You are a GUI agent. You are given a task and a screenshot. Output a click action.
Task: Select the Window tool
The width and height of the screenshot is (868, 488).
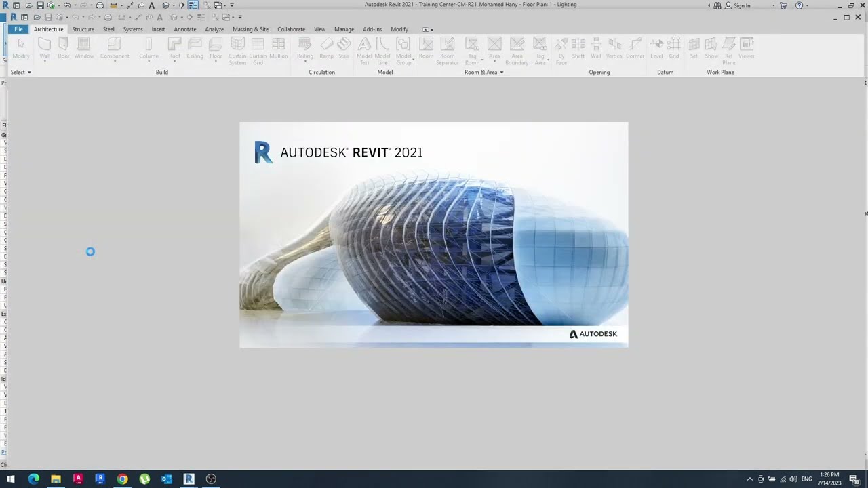point(84,48)
